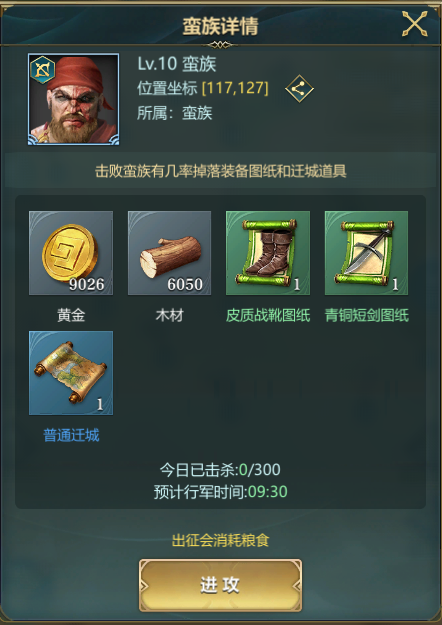The width and height of the screenshot is (442, 625).
Task: Open the leather war boots blueprint icon
Action: tap(268, 253)
